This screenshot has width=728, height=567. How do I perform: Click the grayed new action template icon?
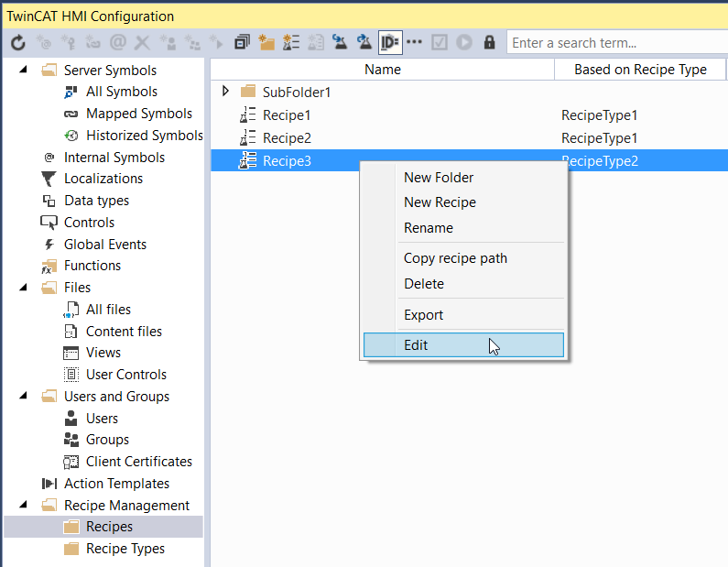pyautogui.click(x=216, y=43)
